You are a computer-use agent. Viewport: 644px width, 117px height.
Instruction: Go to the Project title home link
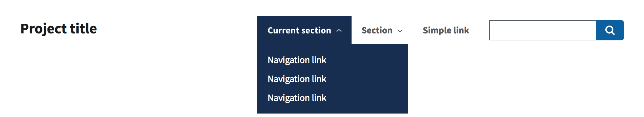(x=59, y=29)
